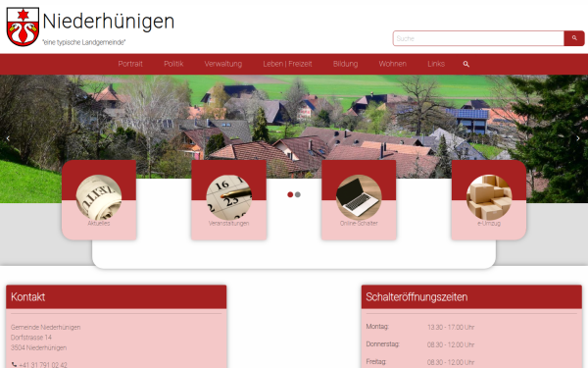Click the Donnerstag opening hours row label
The height and width of the screenshot is (368, 588).
(x=382, y=344)
